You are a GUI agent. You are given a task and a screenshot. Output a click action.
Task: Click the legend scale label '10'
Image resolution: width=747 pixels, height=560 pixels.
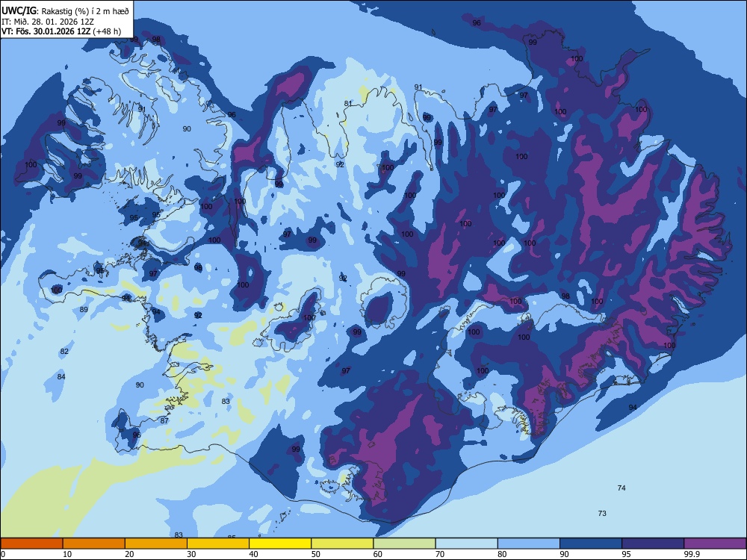(x=67, y=554)
